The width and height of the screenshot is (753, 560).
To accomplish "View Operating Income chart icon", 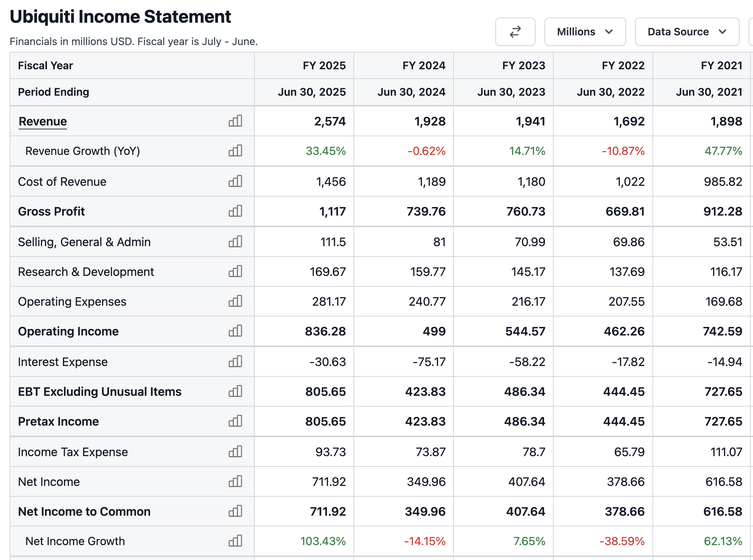I will [x=235, y=331].
